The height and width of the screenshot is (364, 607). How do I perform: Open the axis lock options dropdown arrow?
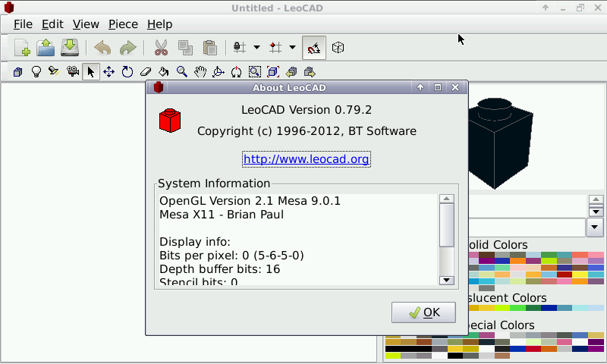coord(256,48)
